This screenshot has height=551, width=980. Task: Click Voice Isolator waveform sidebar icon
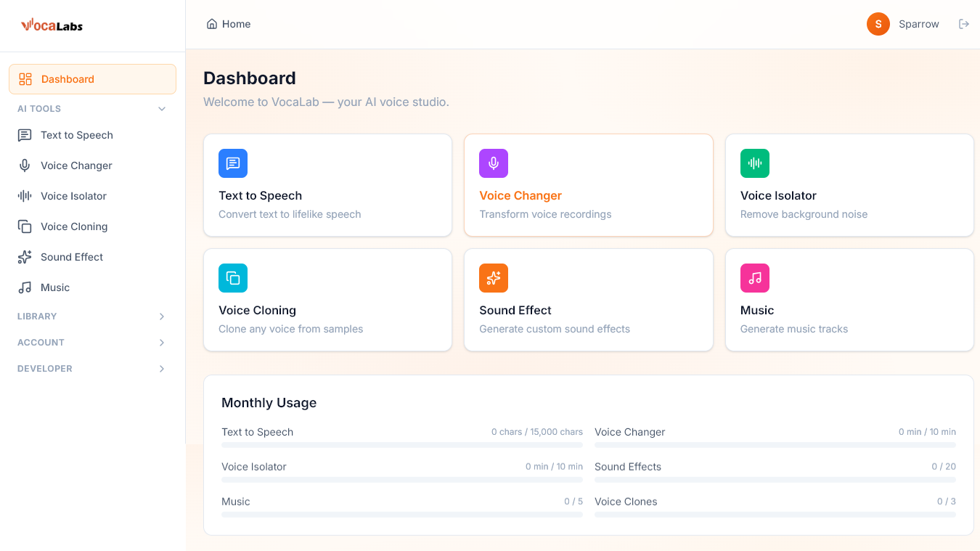pyautogui.click(x=25, y=196)
